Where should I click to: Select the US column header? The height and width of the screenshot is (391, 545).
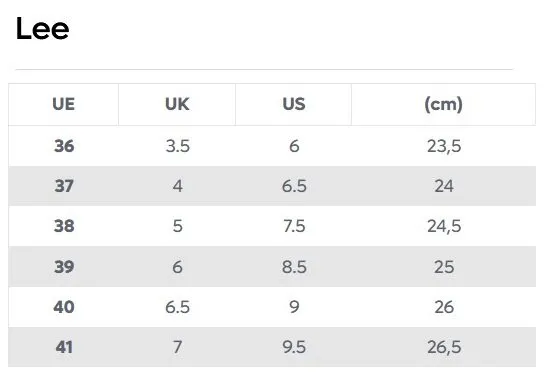click(x=294, y=104)
